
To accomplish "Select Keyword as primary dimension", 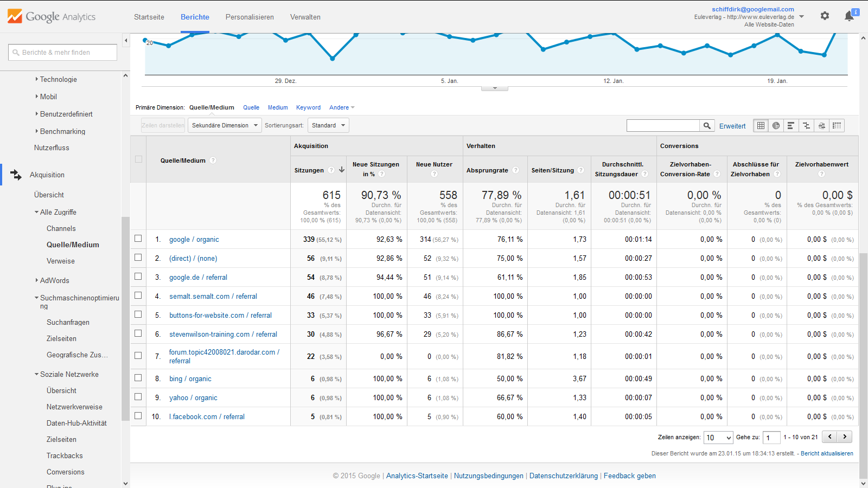I will pos(308,107).
